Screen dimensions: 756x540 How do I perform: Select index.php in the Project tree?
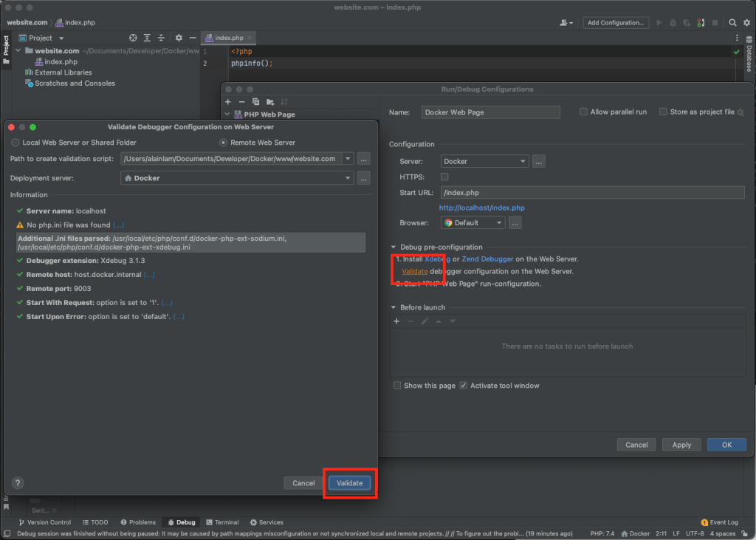point(56,62)
